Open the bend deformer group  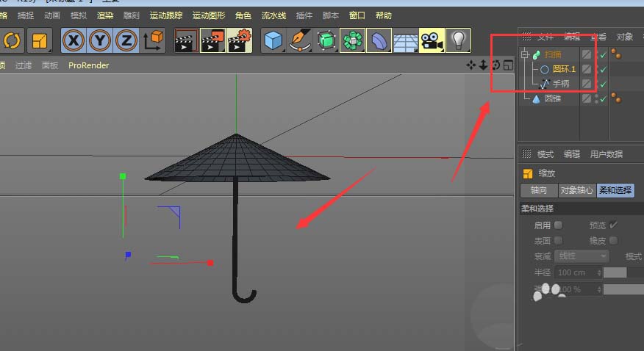pos(379,40)
